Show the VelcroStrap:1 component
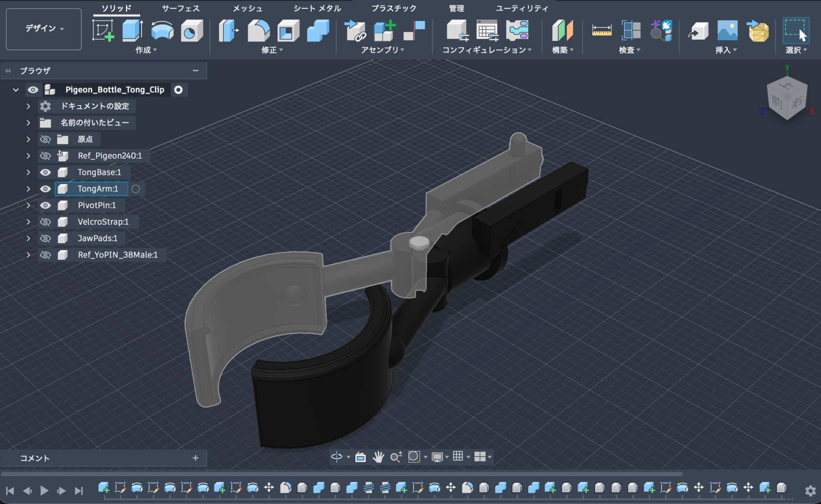 (45, 222)
